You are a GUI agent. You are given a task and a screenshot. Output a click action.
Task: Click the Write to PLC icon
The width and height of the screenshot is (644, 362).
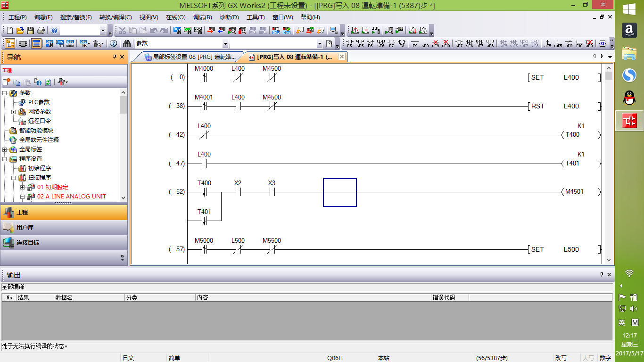[x=211, y=31]
